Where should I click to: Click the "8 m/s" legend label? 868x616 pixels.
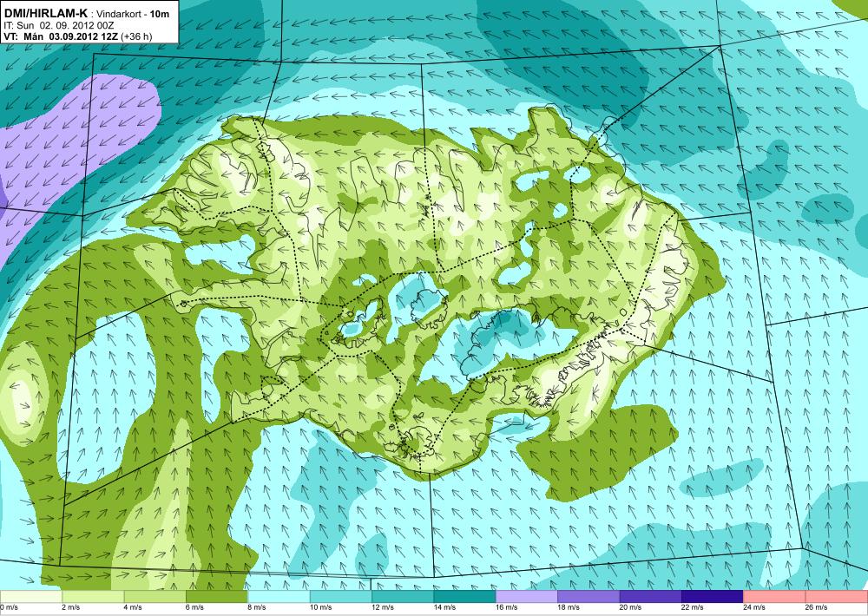[x=257, y=607]
